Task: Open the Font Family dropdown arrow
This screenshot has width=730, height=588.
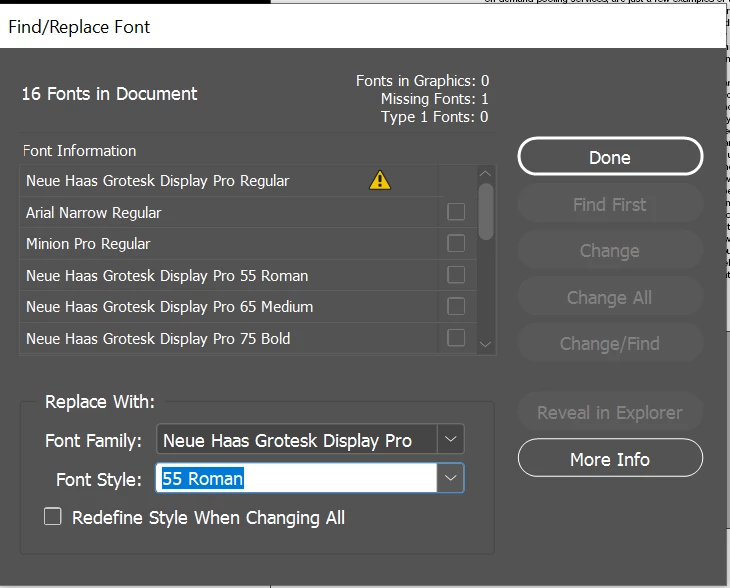Action: (x=450, y=439)
